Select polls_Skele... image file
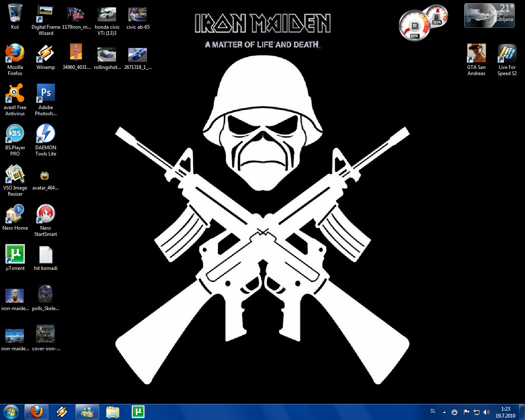Image resolution: width=525 pixels, height=420 pixels. point(46,298)
